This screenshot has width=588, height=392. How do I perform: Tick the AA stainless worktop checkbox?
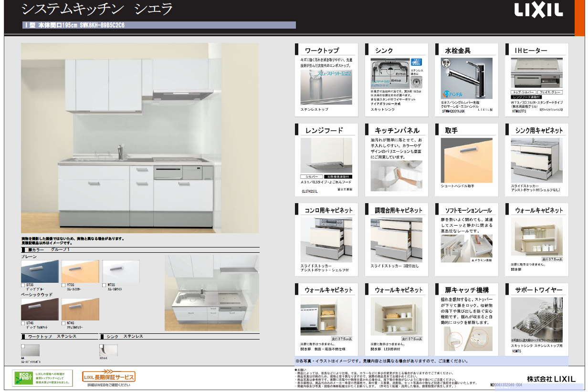coord(23,347)
